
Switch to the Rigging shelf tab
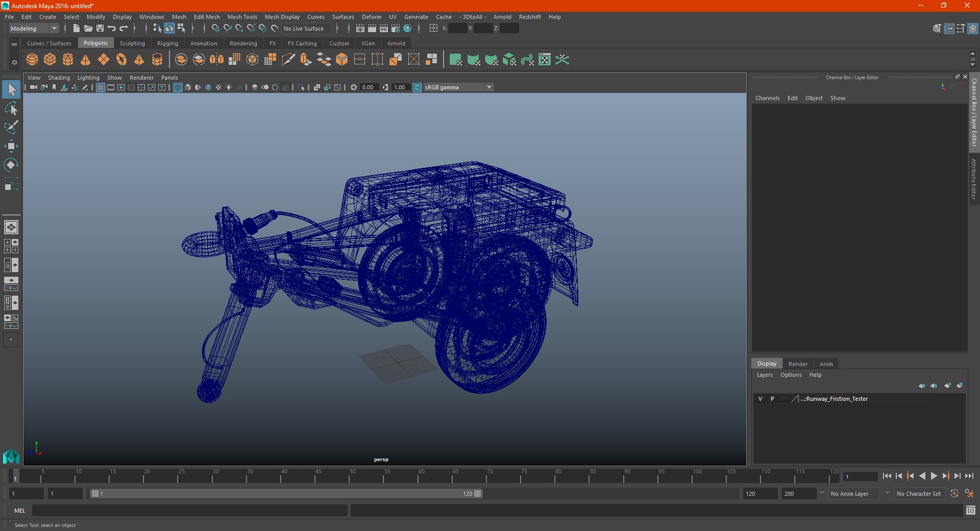point(167,43)
